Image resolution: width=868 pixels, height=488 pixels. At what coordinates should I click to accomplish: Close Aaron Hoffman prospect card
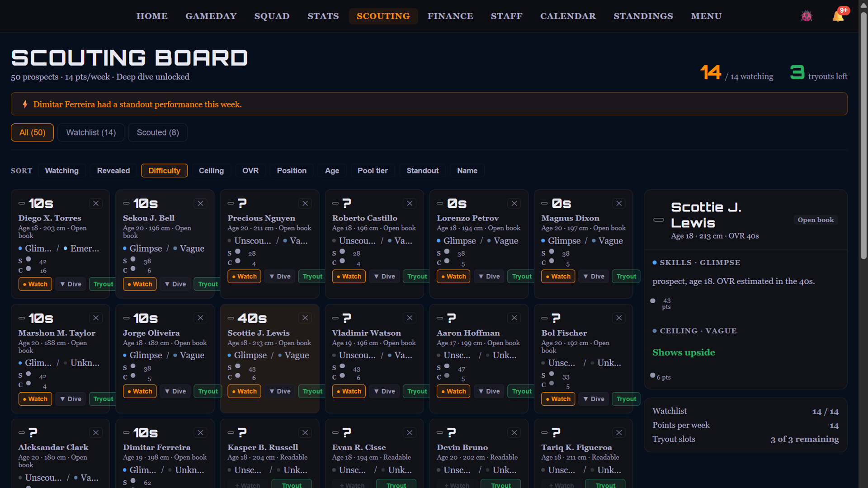514,318
